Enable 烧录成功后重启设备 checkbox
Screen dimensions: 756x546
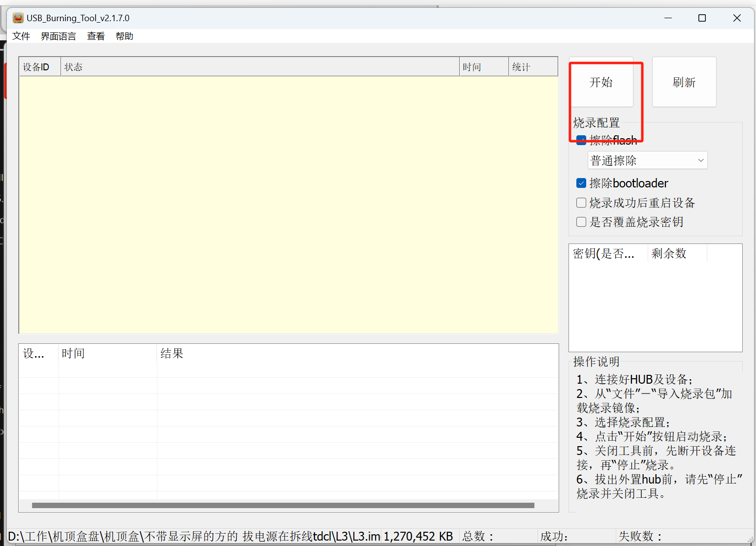[x=581, y=203]
